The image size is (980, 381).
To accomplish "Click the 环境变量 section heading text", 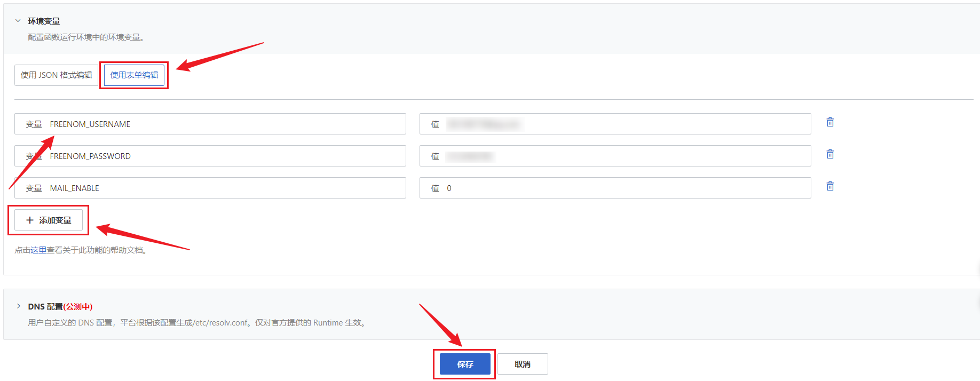I will pos(44,21).
